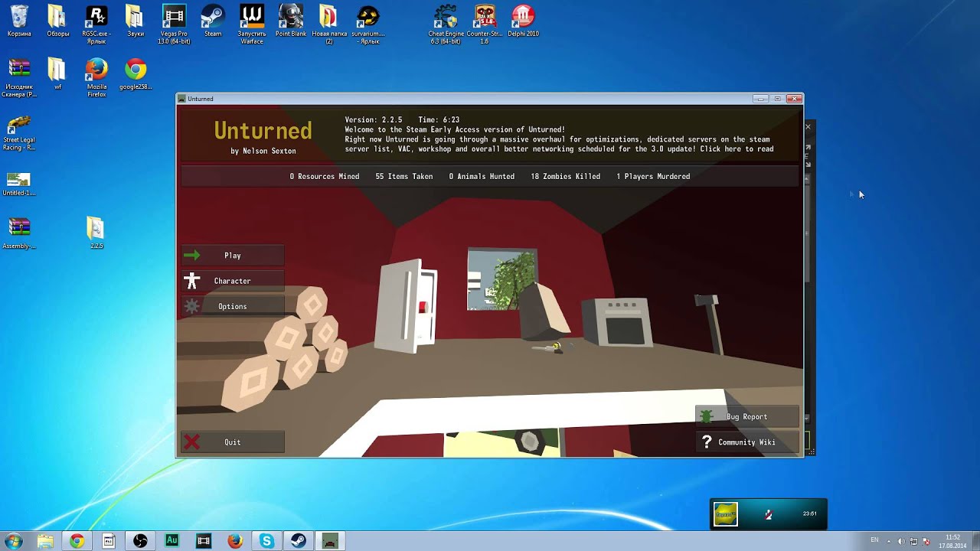Click the '55 Items Taken' stat
The width and height of the screenshot is (980, 551).
click(x=403, y=177)
